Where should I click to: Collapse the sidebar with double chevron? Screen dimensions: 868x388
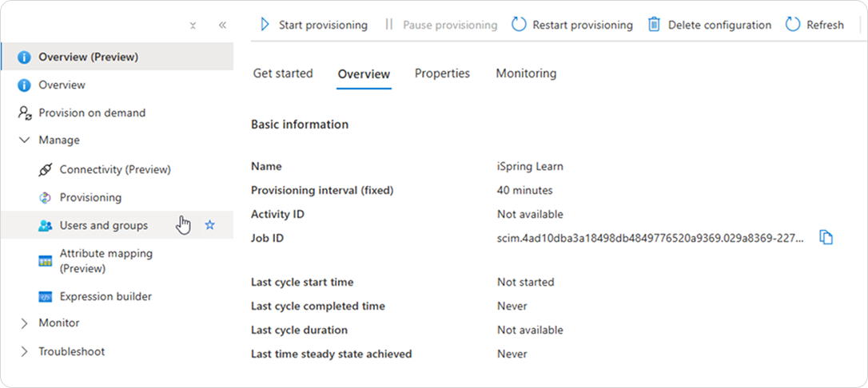222,26
